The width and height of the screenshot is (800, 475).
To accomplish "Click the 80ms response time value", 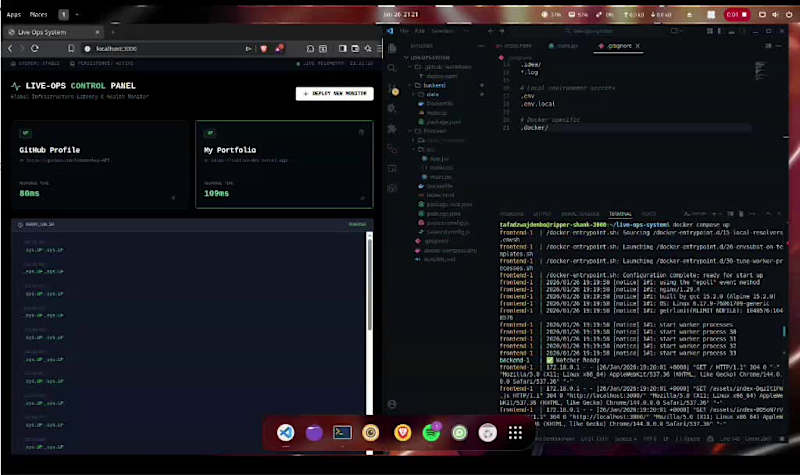I will [29, 193].
